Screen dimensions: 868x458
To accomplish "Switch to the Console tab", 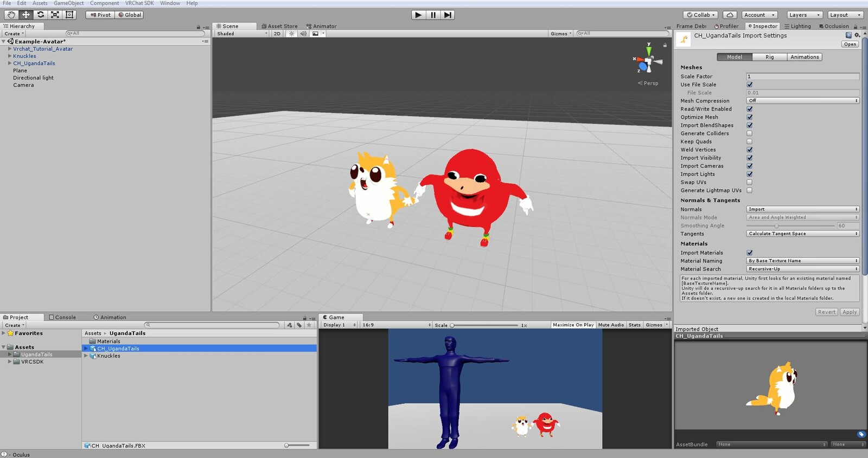I will [62, 318].
